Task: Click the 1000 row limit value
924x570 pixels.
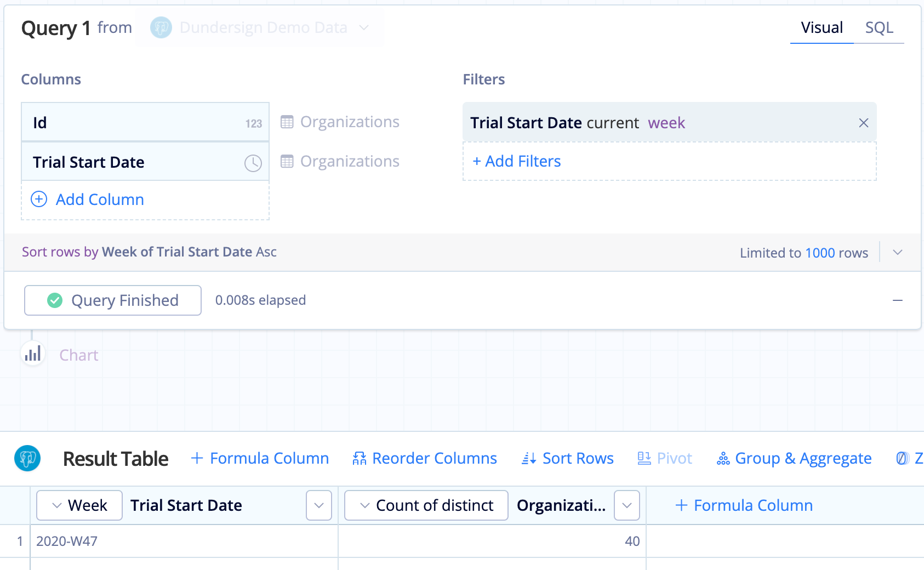Action: tap(820, 253)
